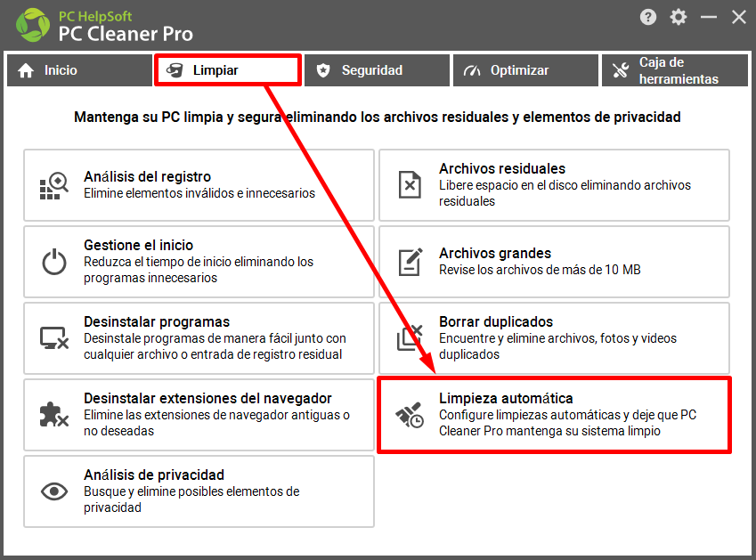
Task: Open settings gear icon in title bar
Action: [x=678, y=17]
